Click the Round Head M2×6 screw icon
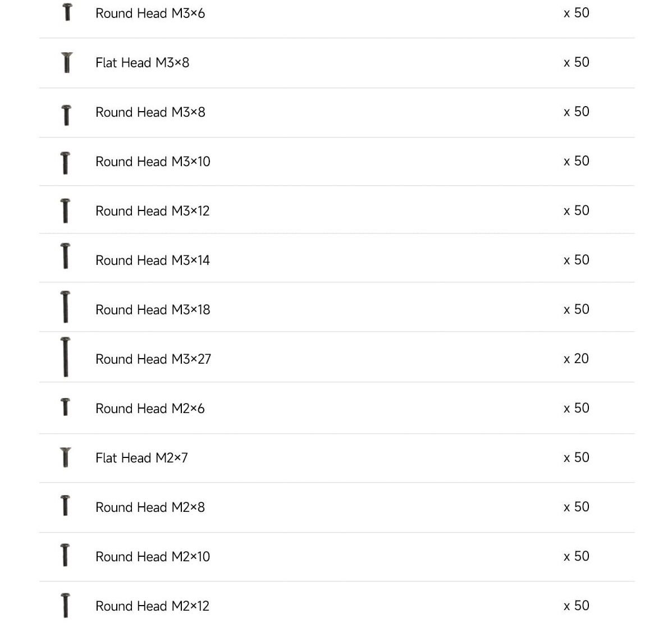672x623 pixels. point(65,407)
